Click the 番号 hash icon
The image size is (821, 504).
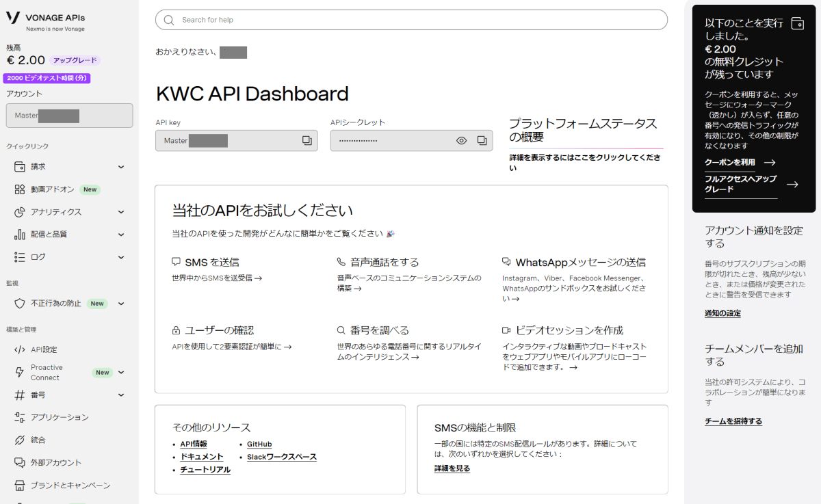(19, 395)
